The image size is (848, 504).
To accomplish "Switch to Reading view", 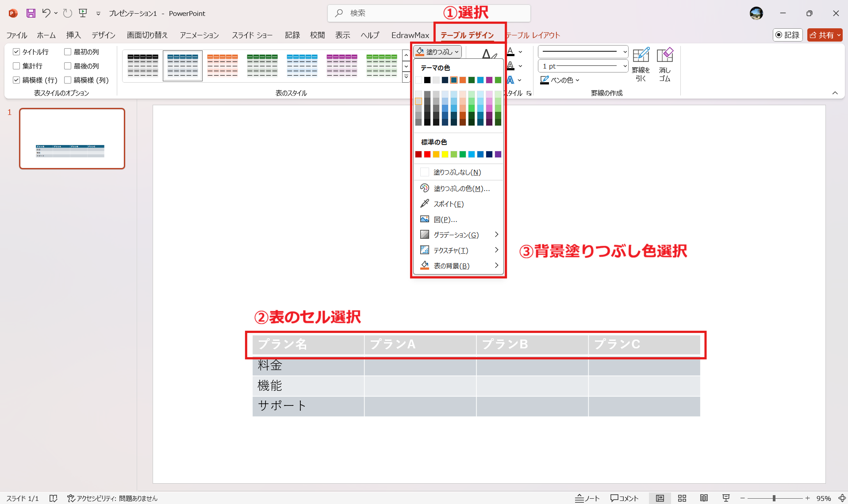I will click(x=704, y=498).
